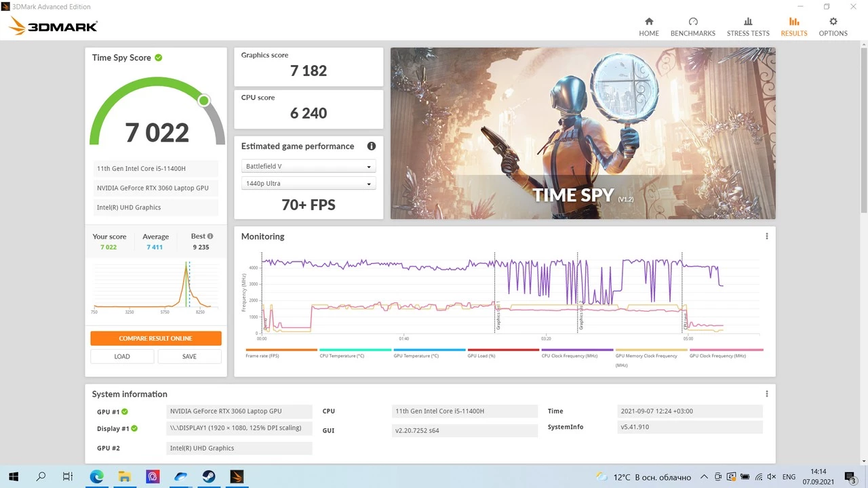868x488 pixels.
Task: Open the notification center icon
Action: (x=851, y=477)
